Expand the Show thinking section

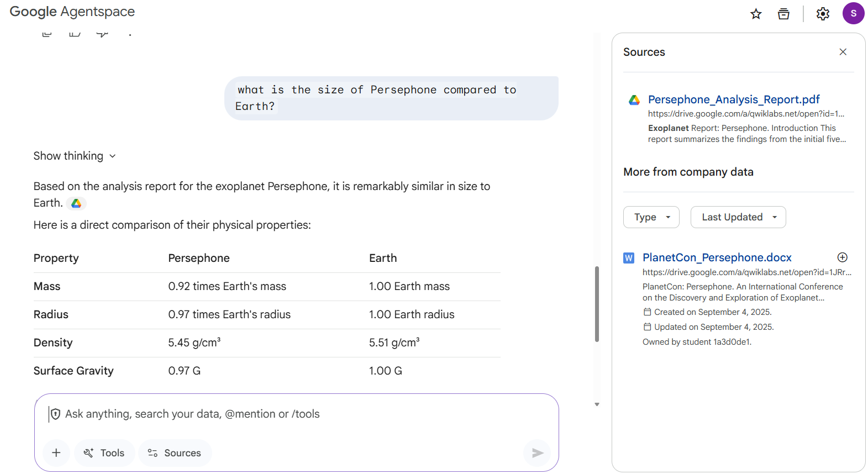tap(75, 156)
